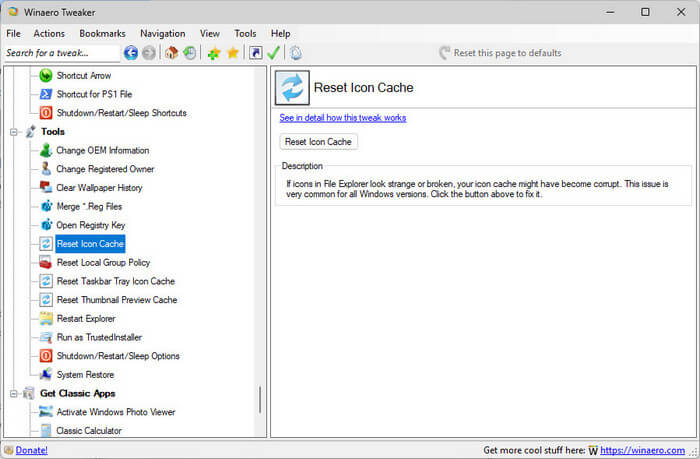This screenshot has height=459, width=700.
Task: Select Open Registry Key entry
Action: 91,225
